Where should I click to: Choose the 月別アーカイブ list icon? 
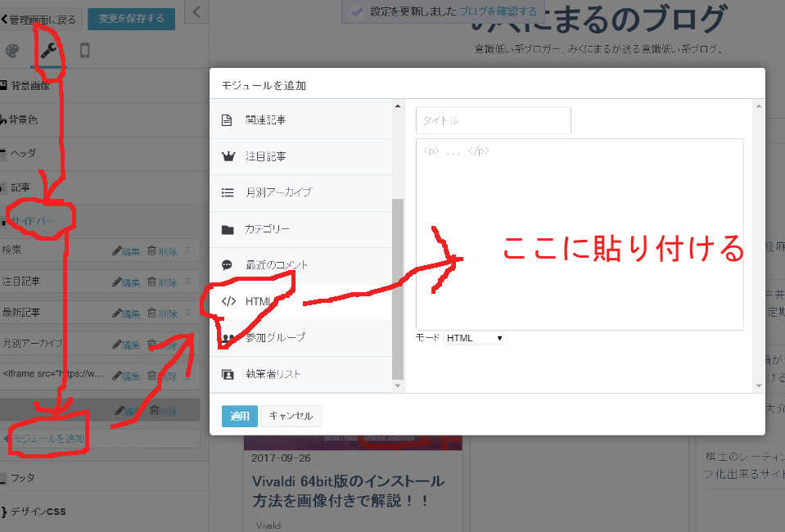[228, 192]
